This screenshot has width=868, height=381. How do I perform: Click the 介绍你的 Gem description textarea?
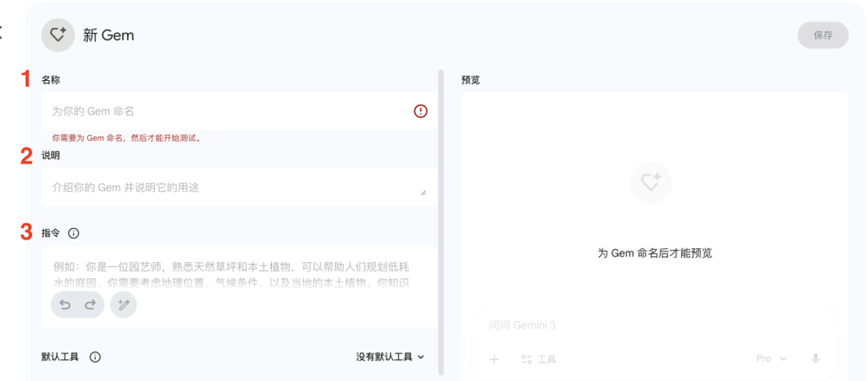coord(239,187)
